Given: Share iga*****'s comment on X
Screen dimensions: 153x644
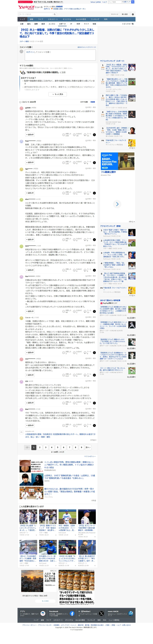Looking at the screenshot, I should 94,193.
